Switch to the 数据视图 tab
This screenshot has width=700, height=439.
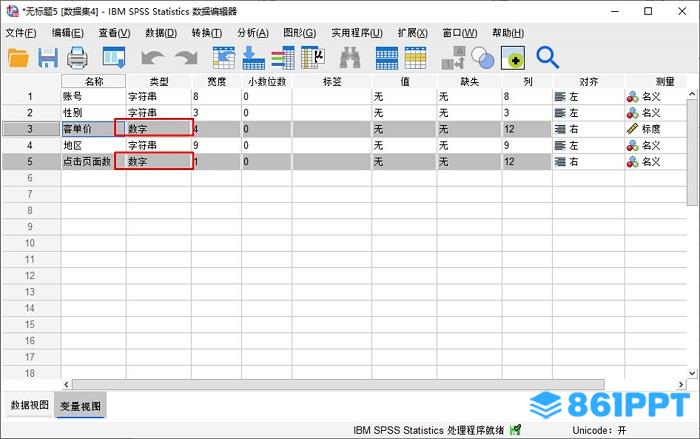pos(29,405)
